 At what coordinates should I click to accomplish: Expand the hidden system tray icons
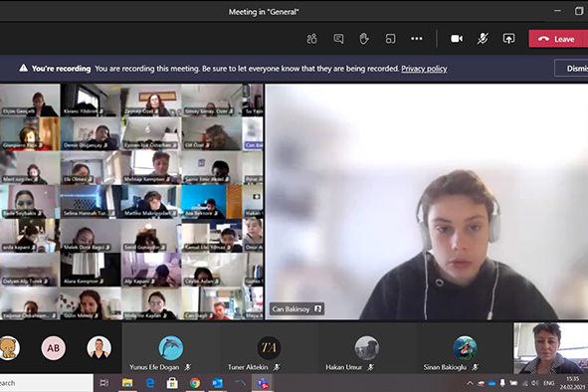tap(470, 383)
